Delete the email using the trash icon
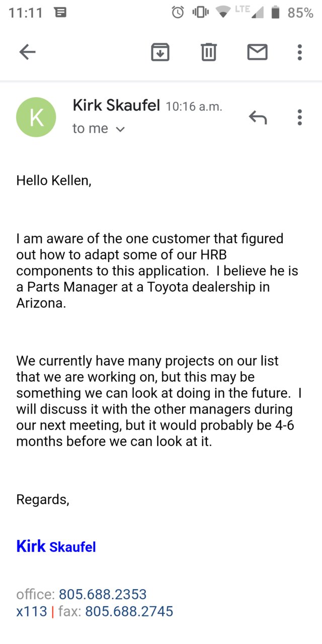This screenshot has height=644, width=322. click(x=209, y=52)
